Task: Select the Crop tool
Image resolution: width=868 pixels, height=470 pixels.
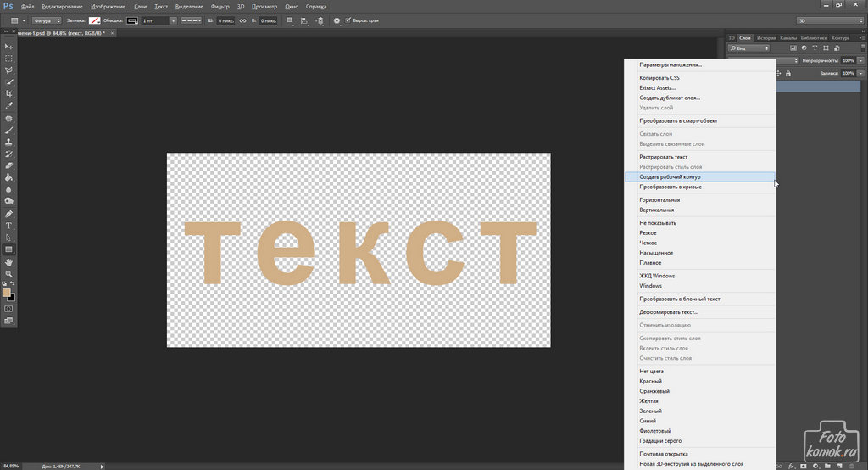Action: click(8, 93)
